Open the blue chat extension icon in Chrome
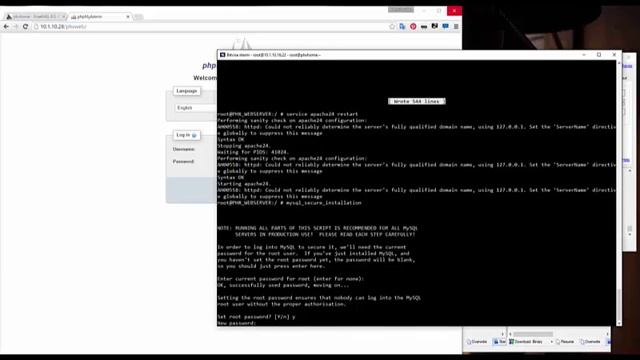This screenshot has width=640, height=360. pyautogui.click(x=445, y=27)
